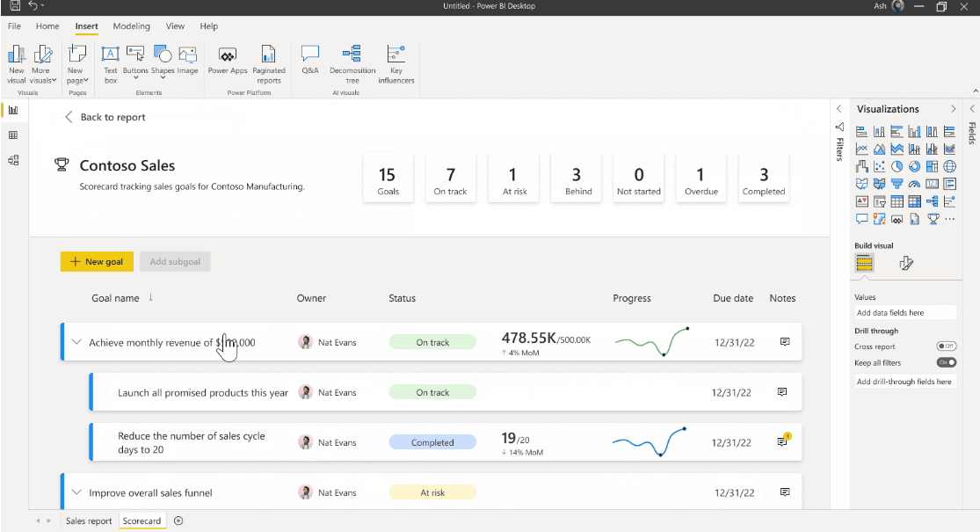The height and width of the screenshot is (532, 980).
Task: Open notes for Reduce sales cycle goal
Action: click(781, 441)
